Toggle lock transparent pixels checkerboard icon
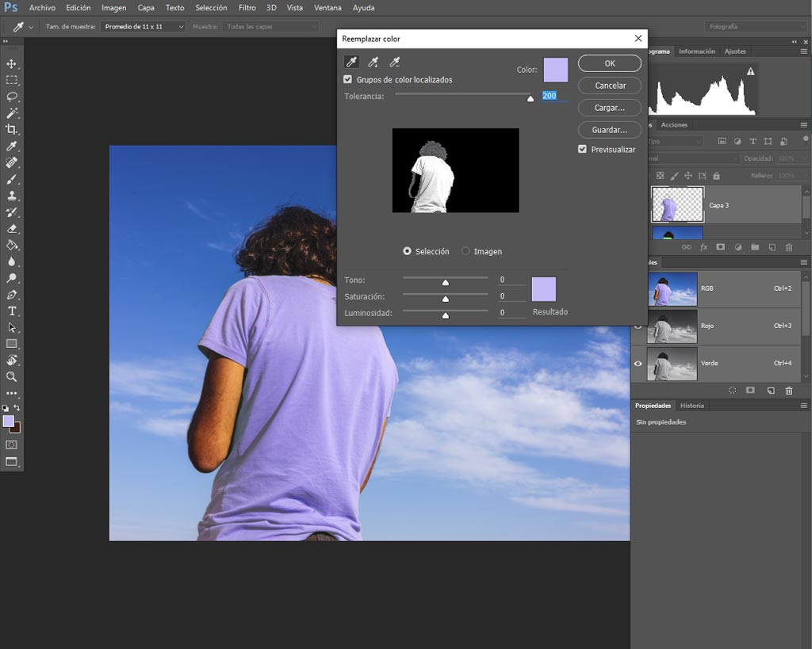The height and width of the screenshot is (649, 812). [660, 176]
